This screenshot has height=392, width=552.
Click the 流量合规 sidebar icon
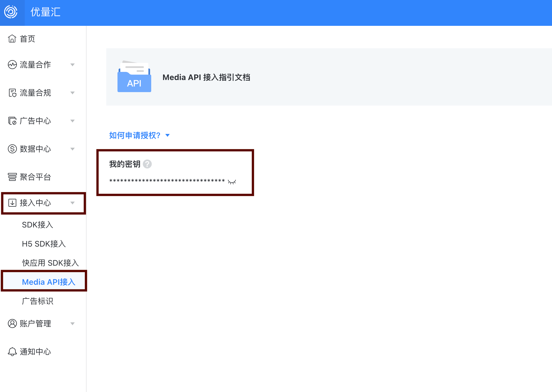point(12,93)
